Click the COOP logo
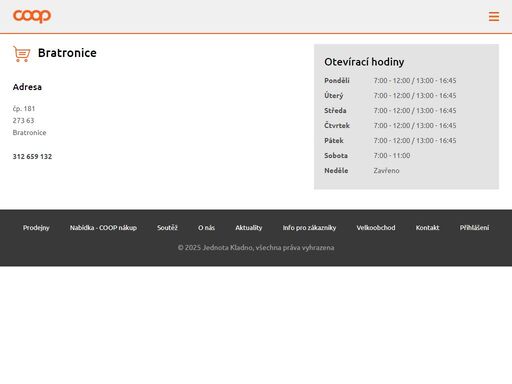Screen dimensions: 512x384 32,16
